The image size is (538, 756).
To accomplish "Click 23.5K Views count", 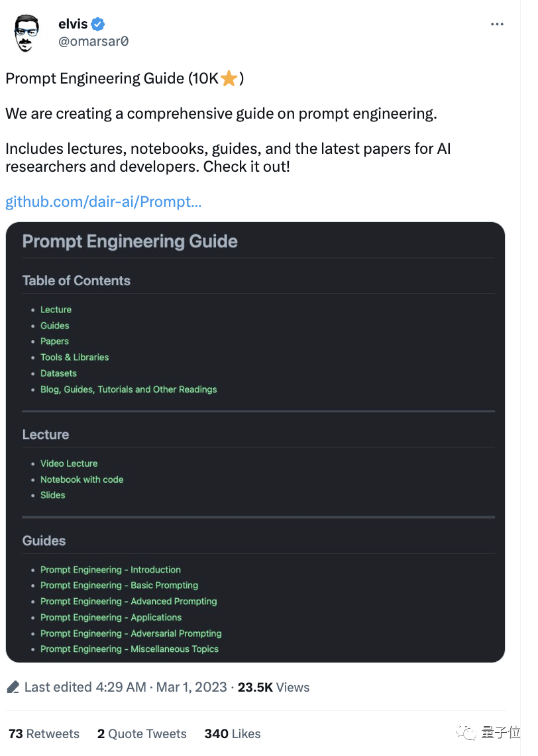I will pos(274,687).
